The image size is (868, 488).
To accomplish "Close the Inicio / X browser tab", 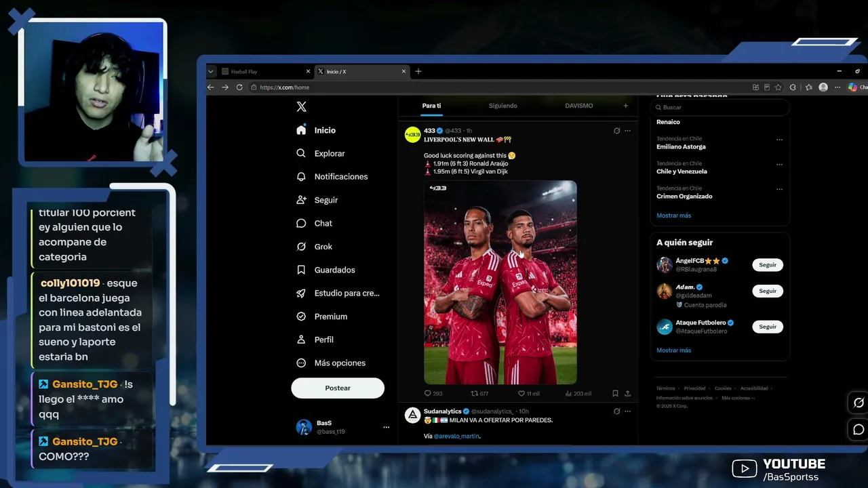I will coord(405,71).
